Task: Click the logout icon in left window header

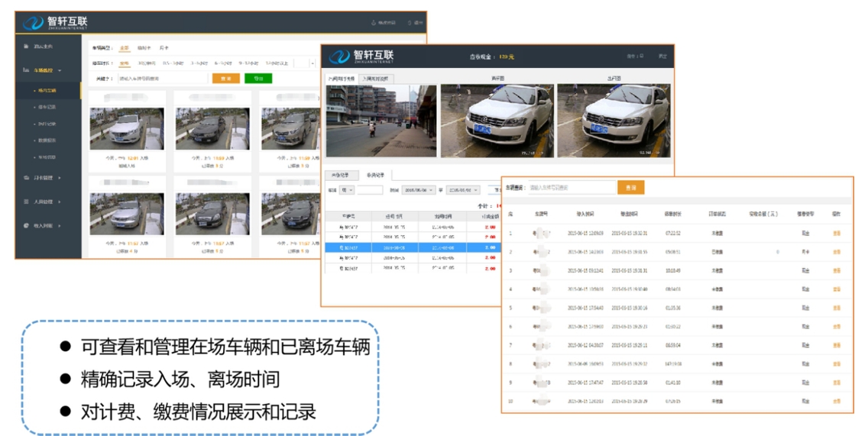Action: 410,23
